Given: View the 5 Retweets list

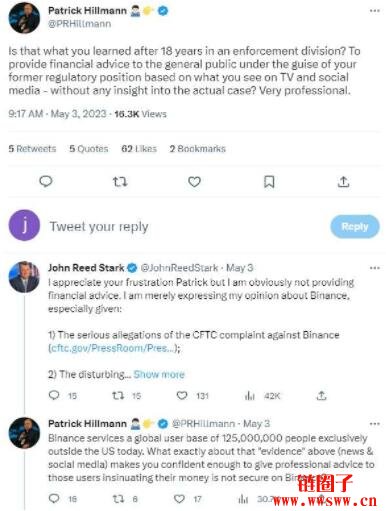Looking at the screenshot, I should [x=32, y=149].
